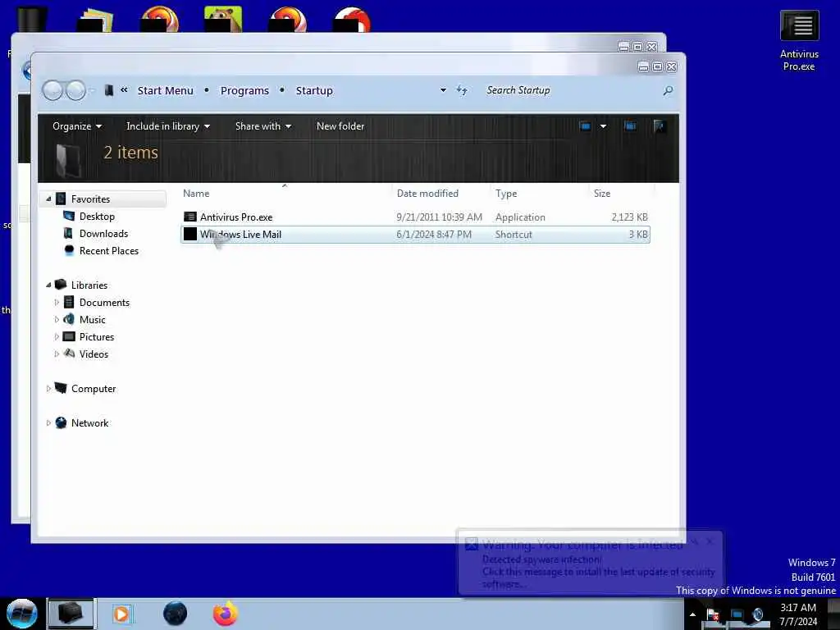Click the Action Center flag tray icon
Screen dimensions: 840x630
point(713,614)
